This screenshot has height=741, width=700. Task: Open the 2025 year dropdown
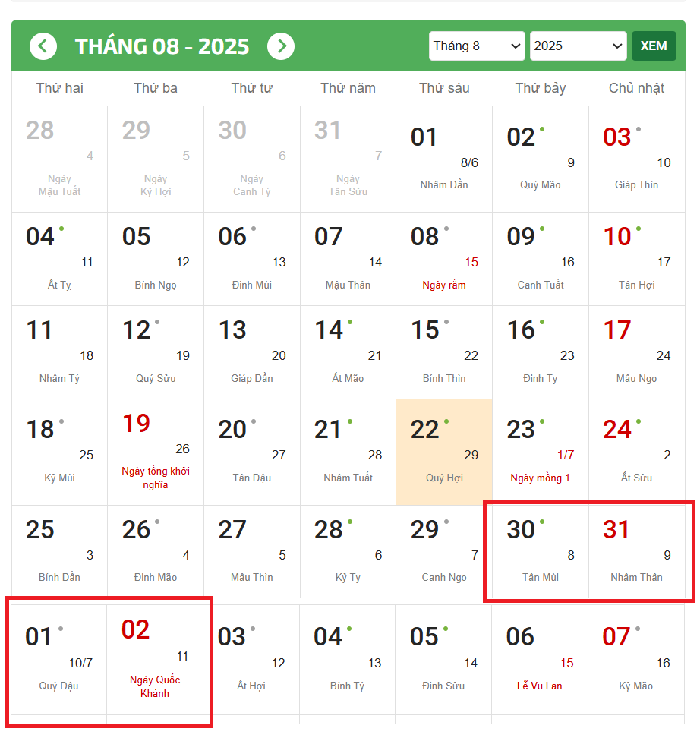click(578, 46)
